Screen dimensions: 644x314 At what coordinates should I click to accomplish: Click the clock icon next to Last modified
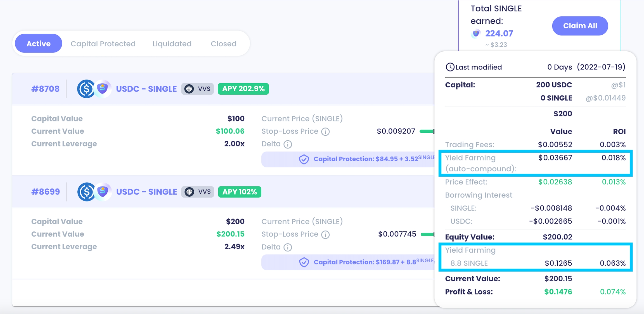pyautogui.click(x=450, y=67)
